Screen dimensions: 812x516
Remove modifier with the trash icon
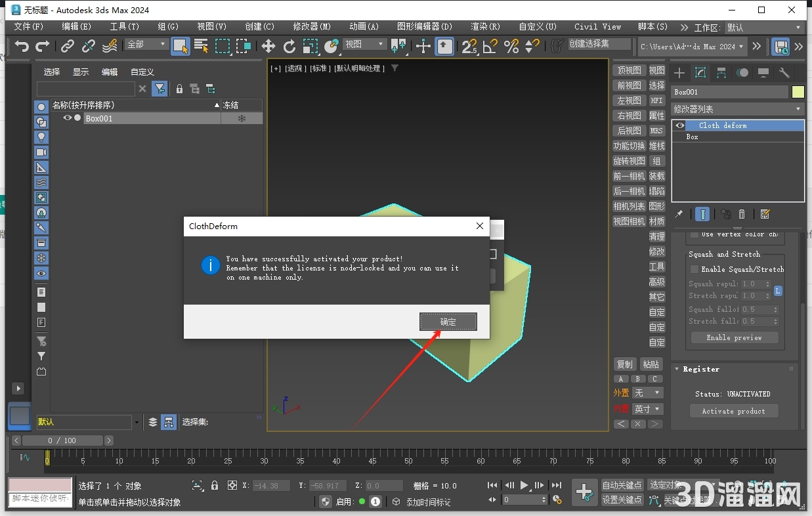coord(742,214)
